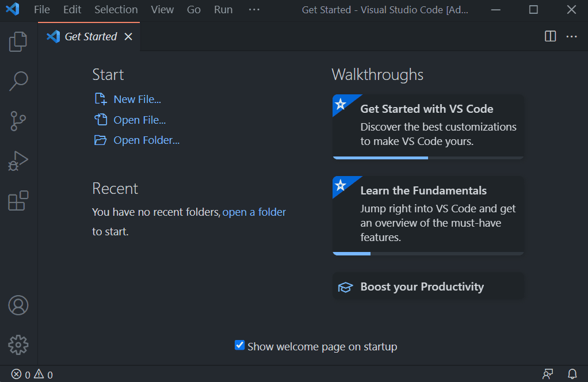
Task: Open the Get Started with VS Code walkthrough
Action: 428,127
